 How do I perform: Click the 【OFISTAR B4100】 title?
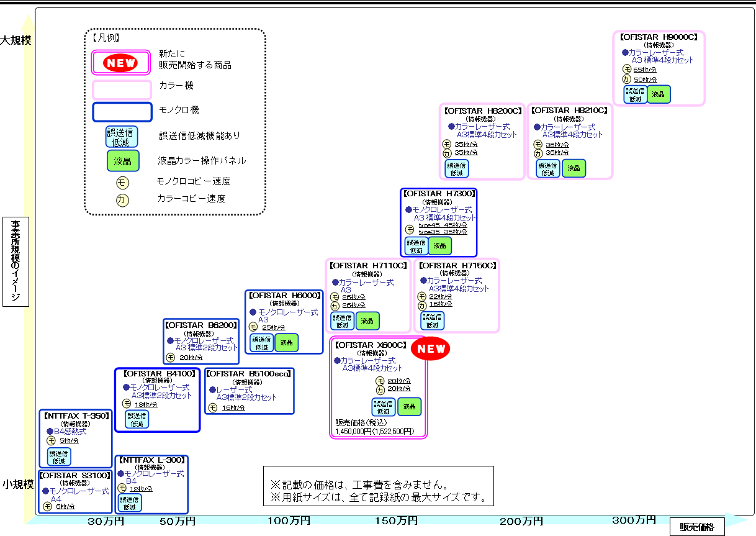(x=160, y=374)
